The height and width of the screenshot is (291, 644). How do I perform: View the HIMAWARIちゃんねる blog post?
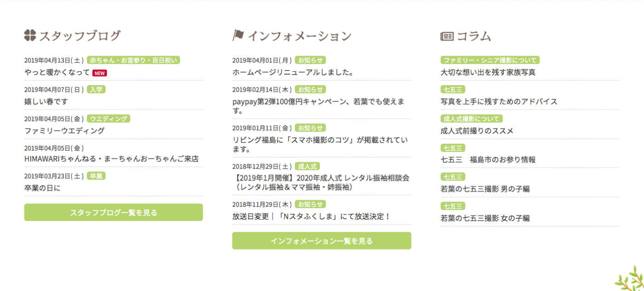pyautogui.click(x=111, y=159)
